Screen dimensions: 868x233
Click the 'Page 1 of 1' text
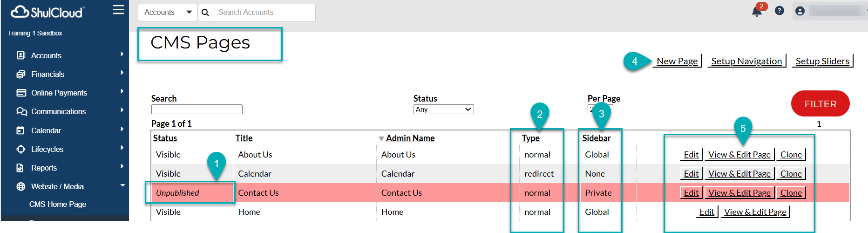coord(171,123)
